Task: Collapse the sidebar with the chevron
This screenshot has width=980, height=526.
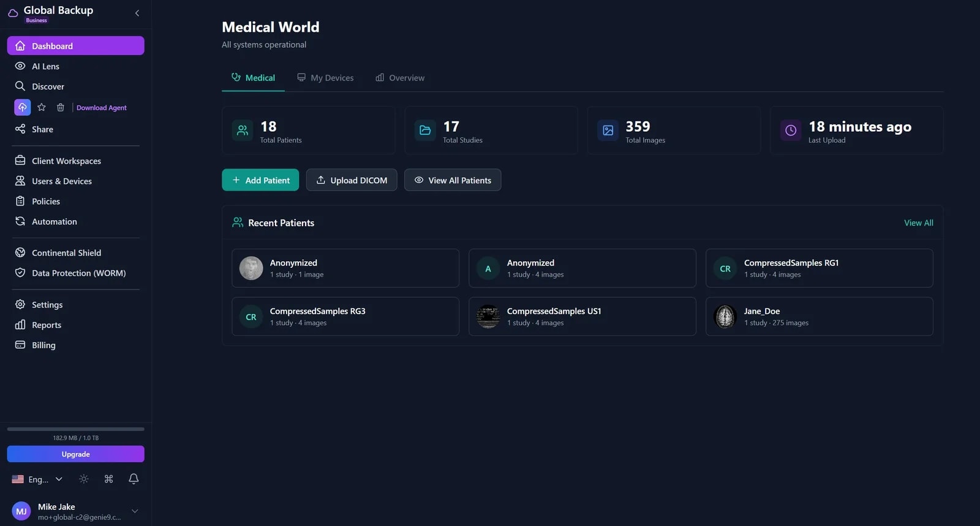Action: (x=137, y=13)
